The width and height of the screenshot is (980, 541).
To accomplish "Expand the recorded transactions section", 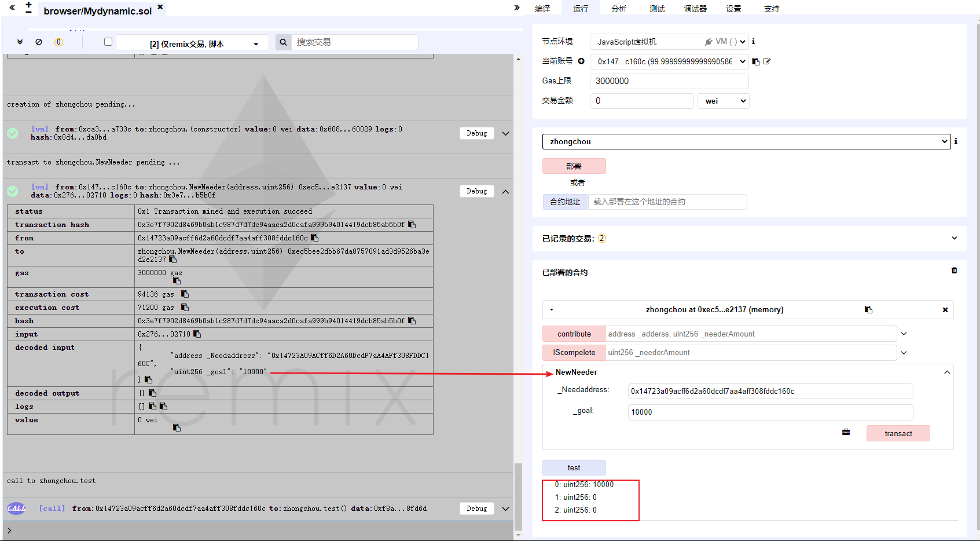I will click(955, 238).
